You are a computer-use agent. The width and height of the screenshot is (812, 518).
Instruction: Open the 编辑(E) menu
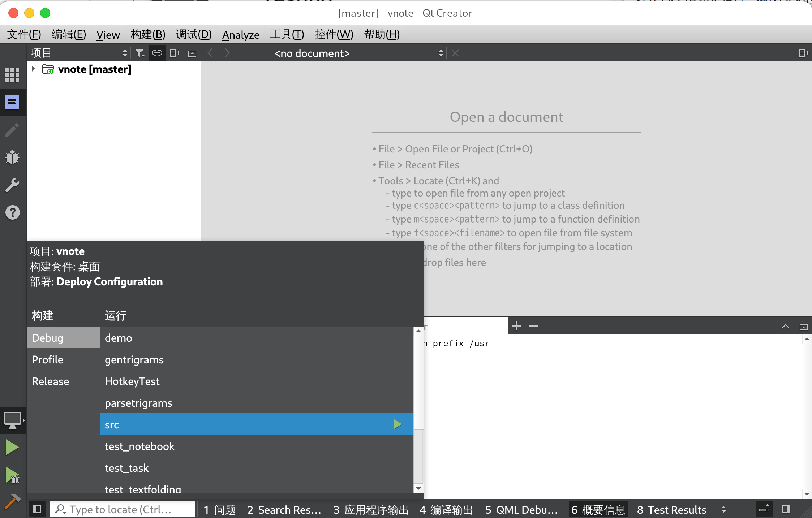(69, 35)
